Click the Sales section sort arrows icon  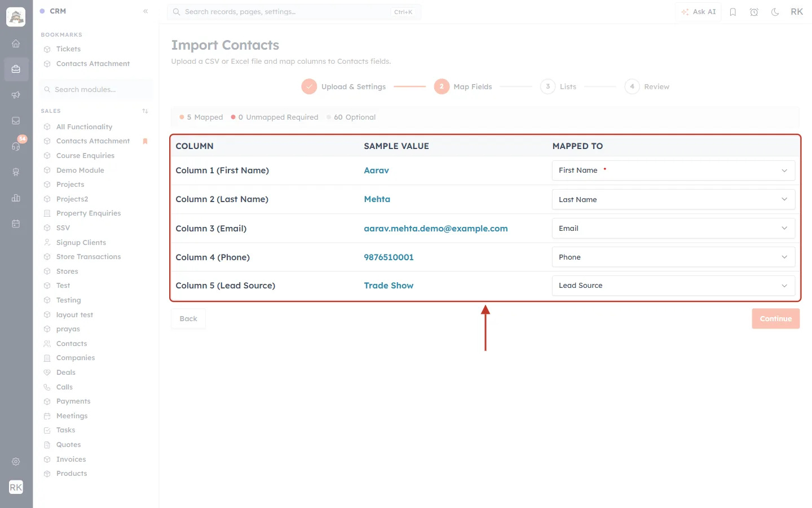(x=145, y=111)
